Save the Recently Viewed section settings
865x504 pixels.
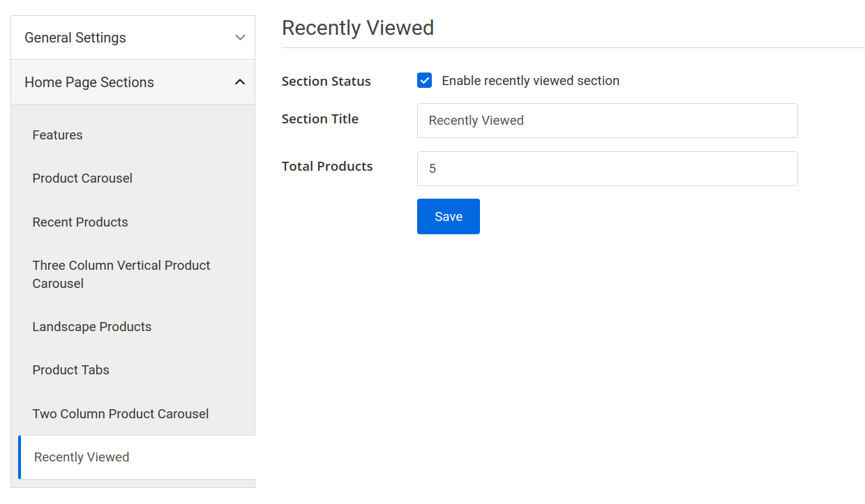[x=448, y=216]
